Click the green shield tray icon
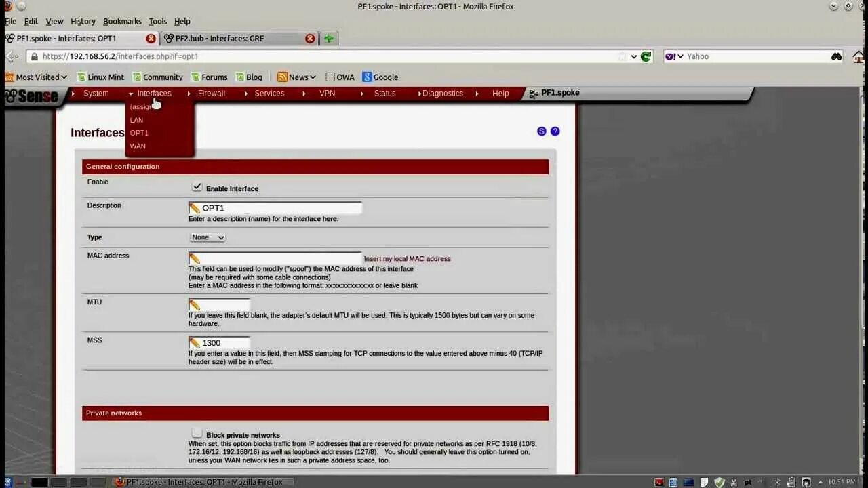The height and width of the screenshot is (488, 868). pos(719,483)
